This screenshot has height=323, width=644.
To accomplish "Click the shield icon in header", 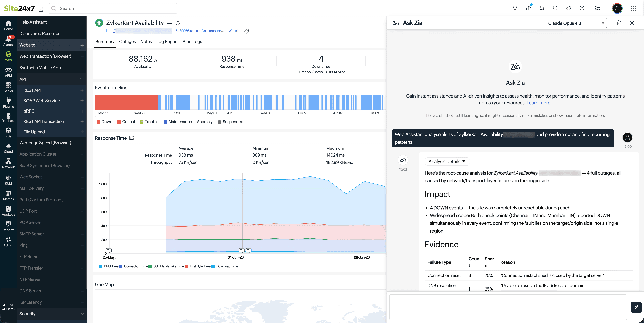I will (x=555, y=8).
